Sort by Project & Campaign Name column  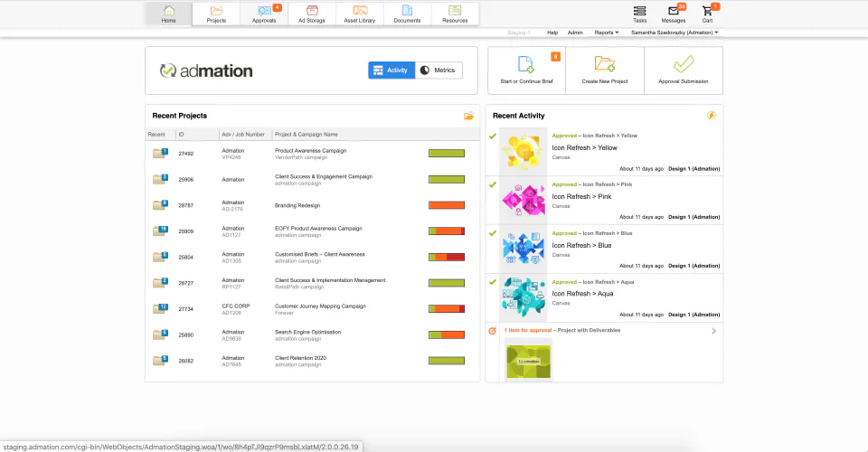[x=307, y=135]
